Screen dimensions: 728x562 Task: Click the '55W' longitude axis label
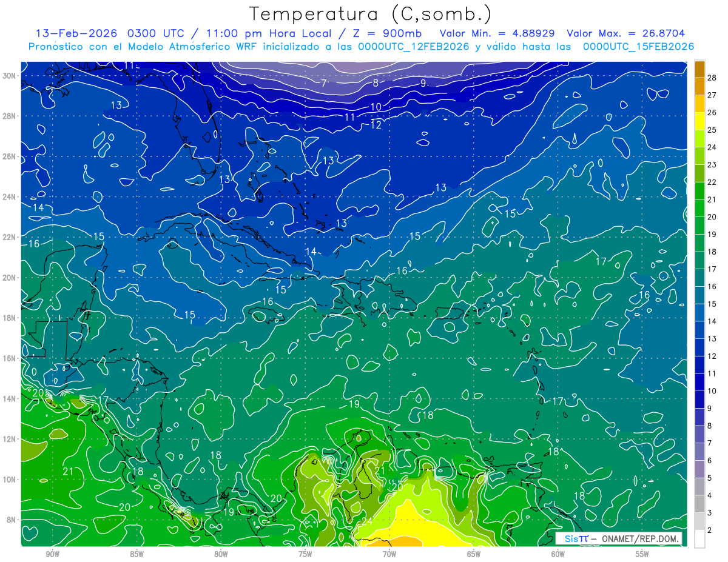(642, 554)
